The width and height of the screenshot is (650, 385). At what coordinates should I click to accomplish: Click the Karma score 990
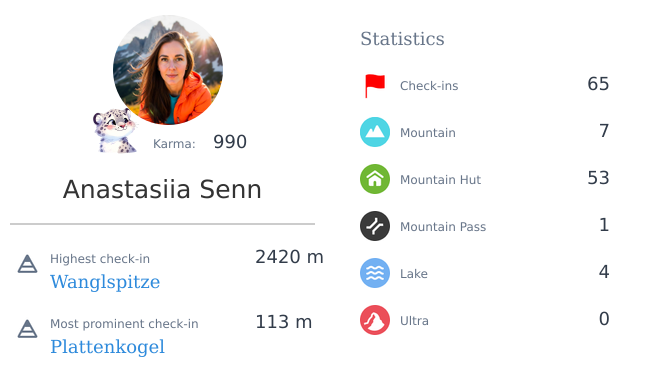230,142
